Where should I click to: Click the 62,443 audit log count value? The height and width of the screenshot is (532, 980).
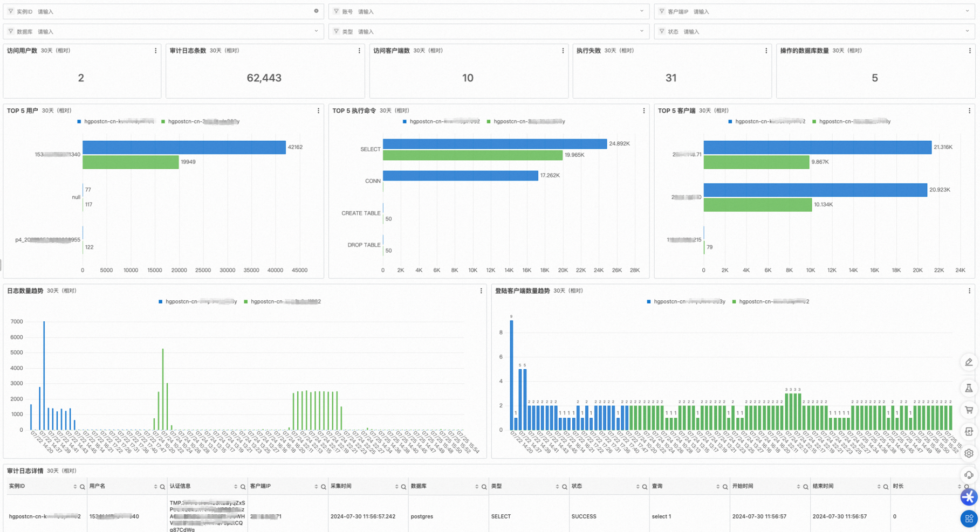pyautogui.click(x=264, y=78)
